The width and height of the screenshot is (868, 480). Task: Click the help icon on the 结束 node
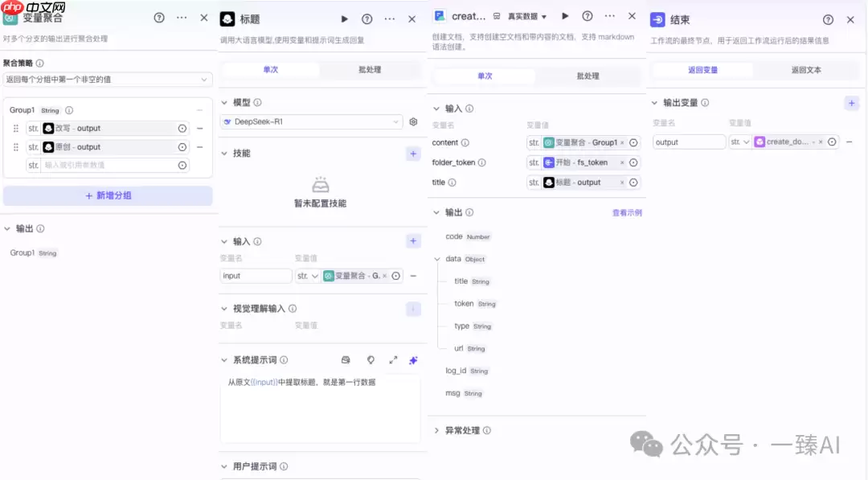pos(828,18)
